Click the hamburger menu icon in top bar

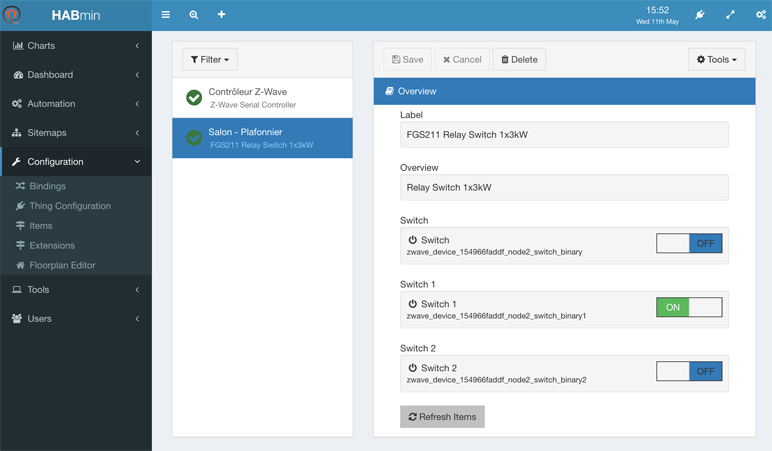click(165, 15)
